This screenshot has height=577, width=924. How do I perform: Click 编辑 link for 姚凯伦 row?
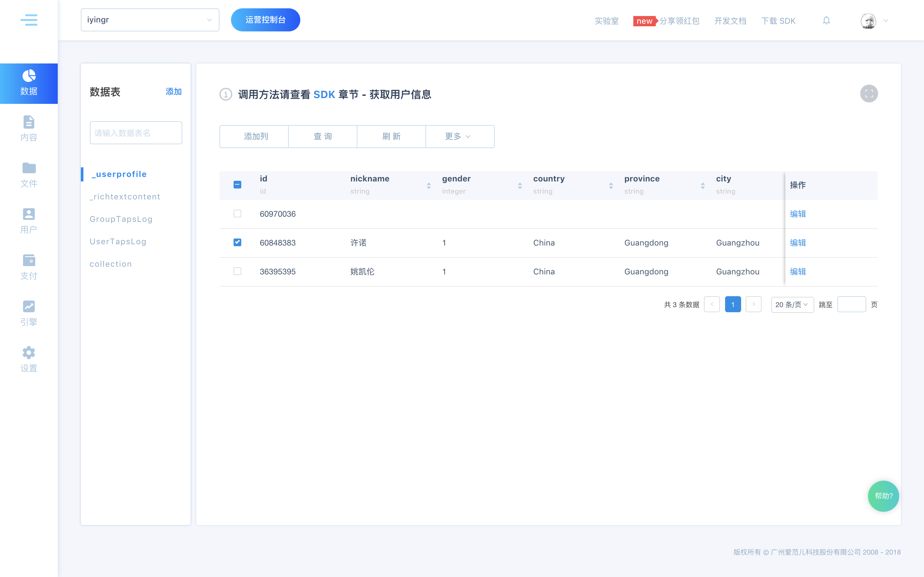[x=798, y=272]
